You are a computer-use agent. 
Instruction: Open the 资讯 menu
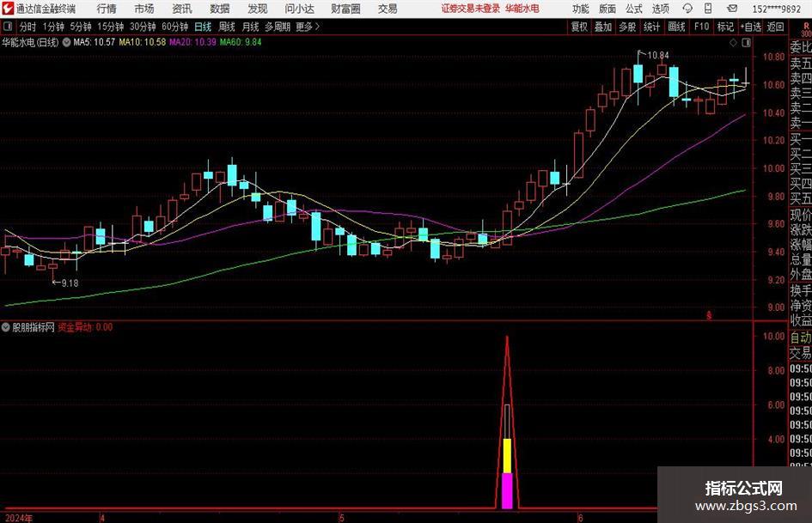coord(182,9)
